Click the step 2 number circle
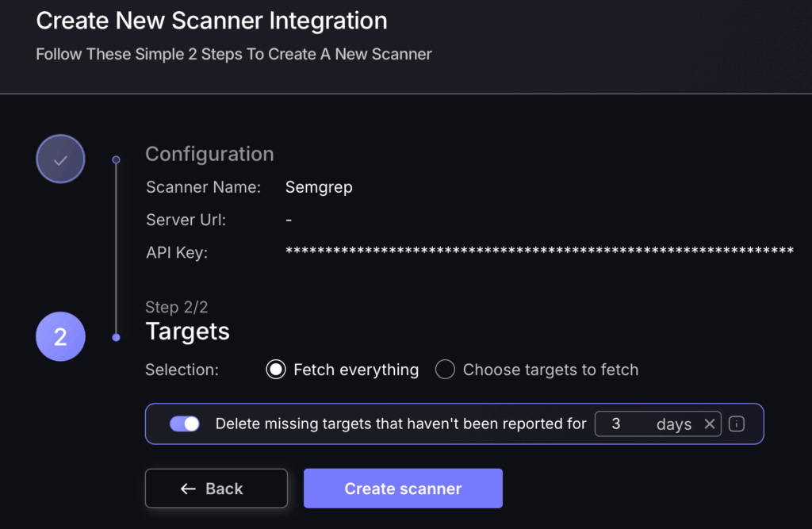 [60, 337]
